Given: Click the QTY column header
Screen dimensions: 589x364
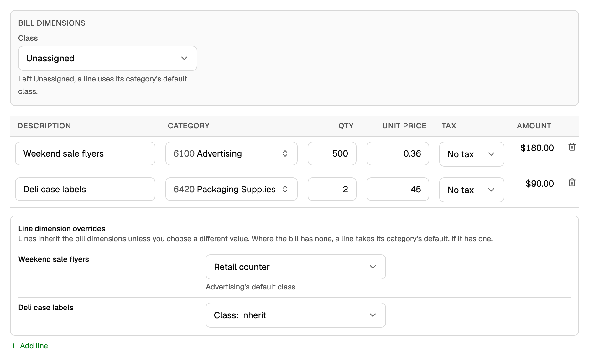Looking at the screenshot, I should click(x=346, y=126).
